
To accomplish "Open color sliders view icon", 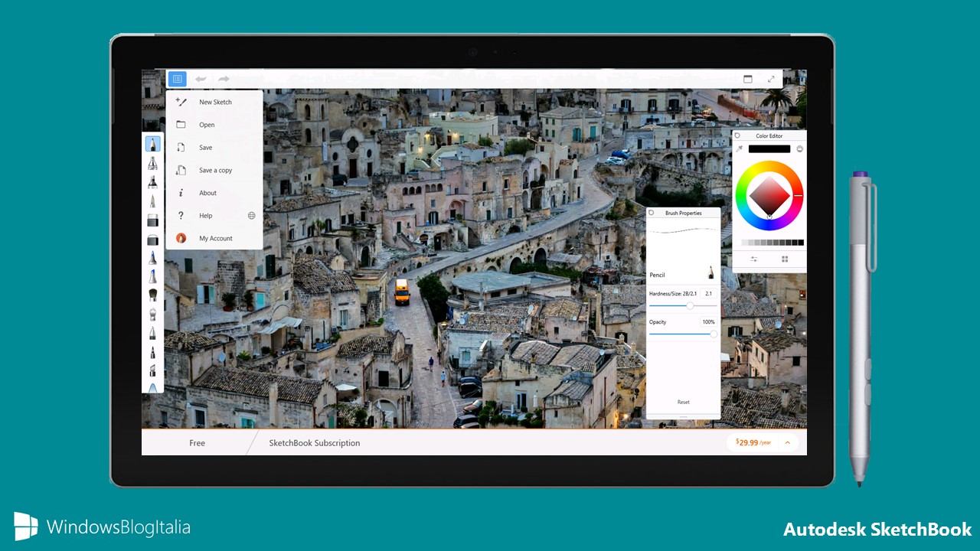I will 754,259.
